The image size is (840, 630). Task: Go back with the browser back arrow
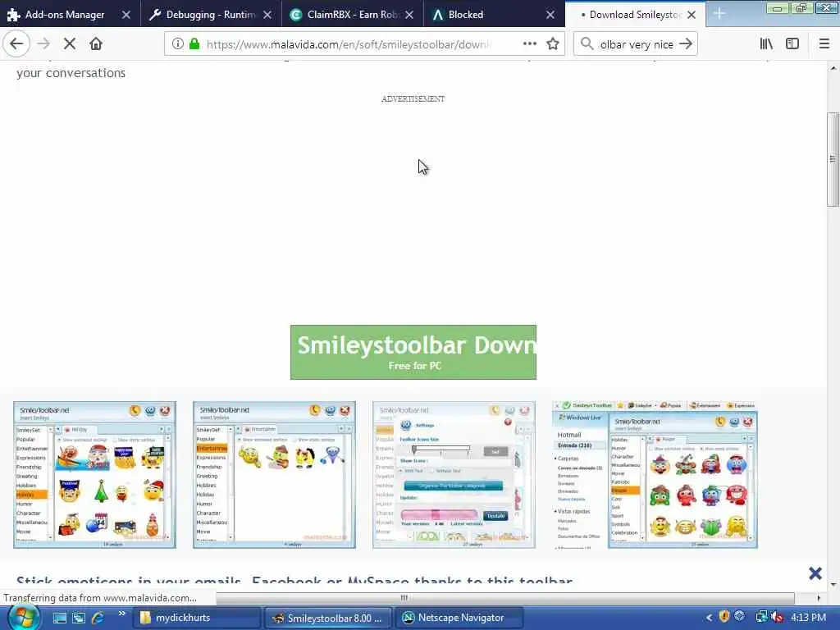(16, 44)
